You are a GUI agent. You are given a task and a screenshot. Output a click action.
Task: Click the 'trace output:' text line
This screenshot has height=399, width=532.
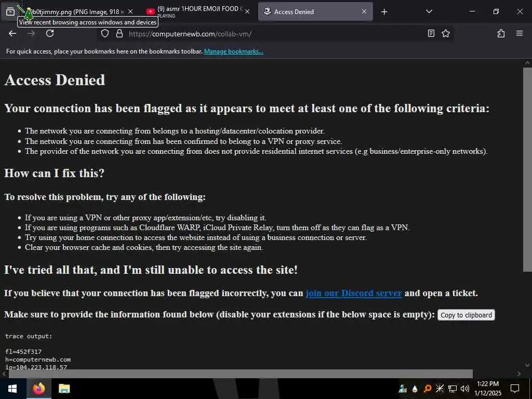pyautogui.click(x=29, y=336)
